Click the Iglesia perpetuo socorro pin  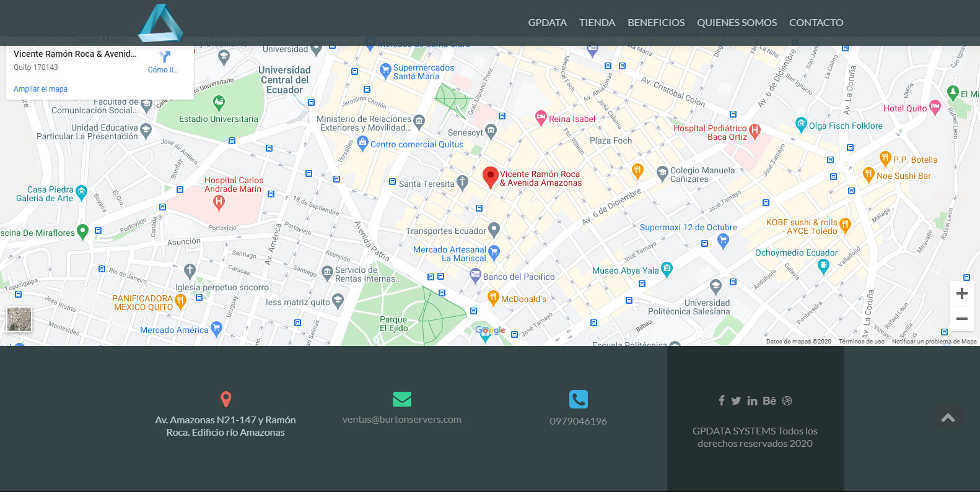[x=190, y=270]
